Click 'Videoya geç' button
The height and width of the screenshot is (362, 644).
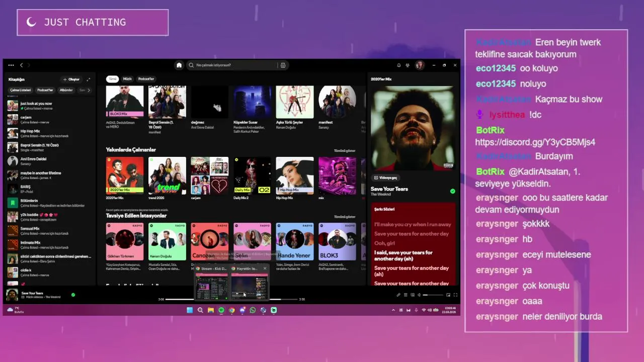click(x=386, y=177)
